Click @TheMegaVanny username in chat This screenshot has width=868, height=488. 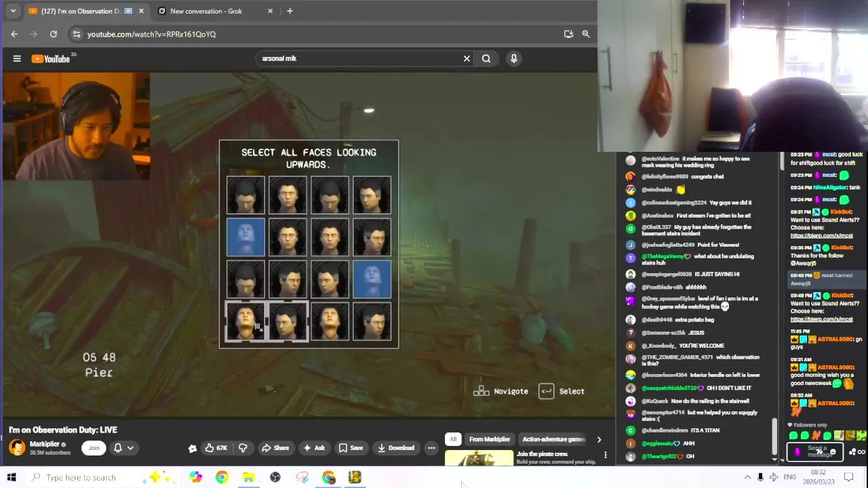pyautogui.click(x=663, y=256)
